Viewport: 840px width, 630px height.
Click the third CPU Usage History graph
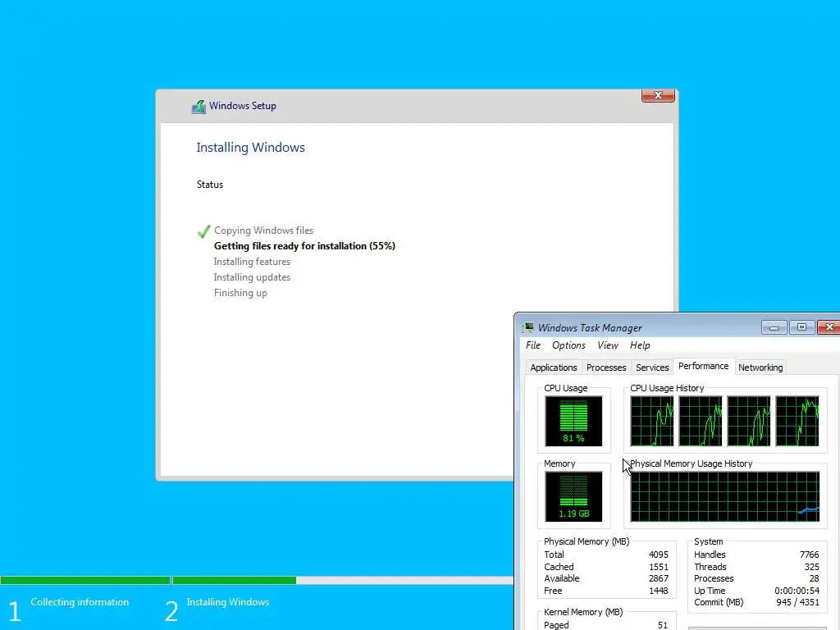748,421
